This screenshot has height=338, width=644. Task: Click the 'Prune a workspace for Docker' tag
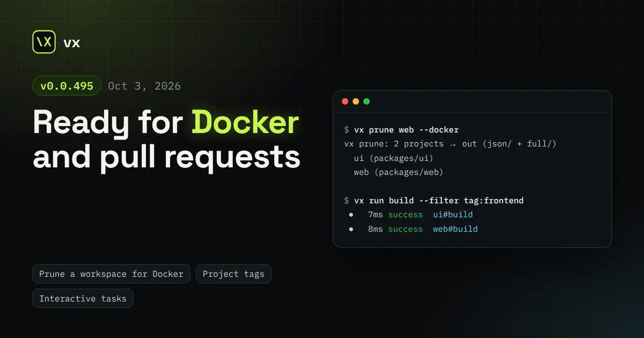(111, 274)
